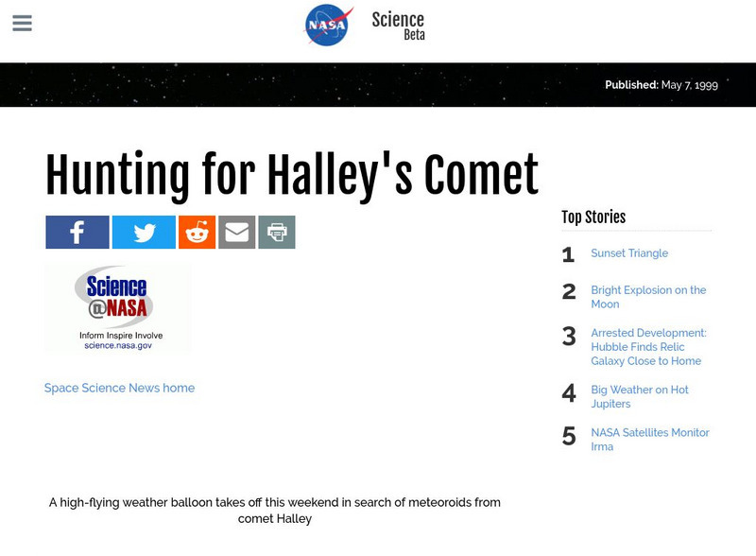The width and height of the screenshot is (756, 556).
Task: Click the number 1 story rank
Action: point(568,255)
